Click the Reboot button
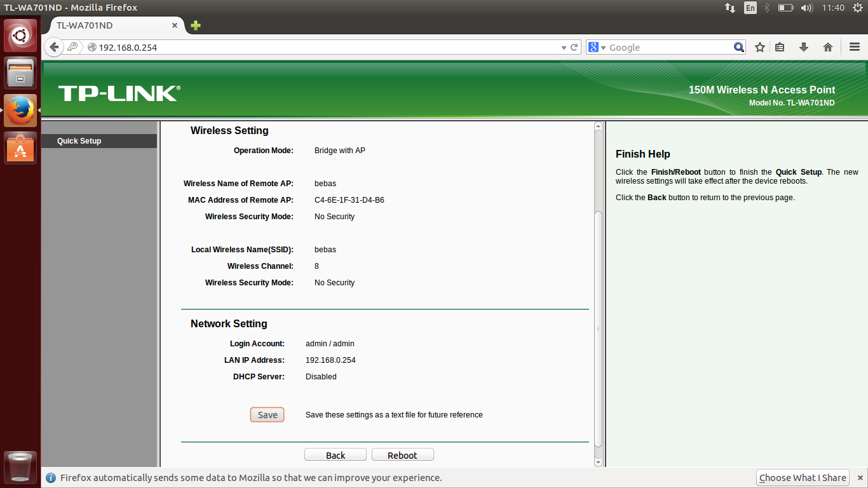 [x=403, y=455]
